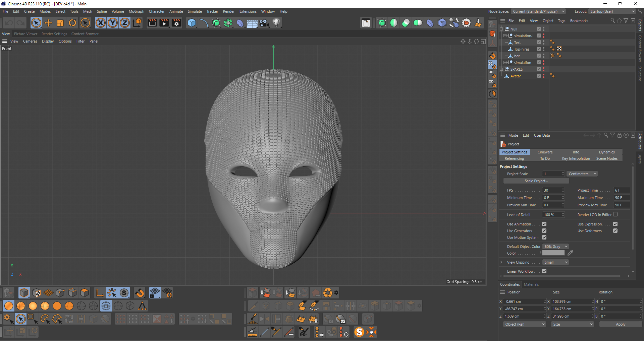Open the Dynamics tab in Project
The width and height of the screenshot is (644, 341).
pyautogui.click(x=607, y=152)
